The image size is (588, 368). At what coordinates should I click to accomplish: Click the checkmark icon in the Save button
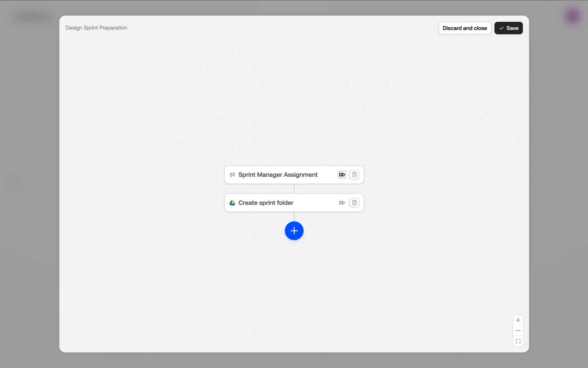[501, 28]
